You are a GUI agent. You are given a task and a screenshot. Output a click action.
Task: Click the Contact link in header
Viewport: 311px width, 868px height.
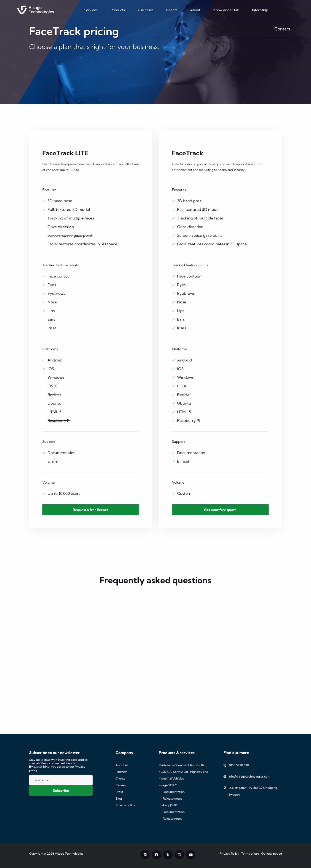click(x=282, y=29)
